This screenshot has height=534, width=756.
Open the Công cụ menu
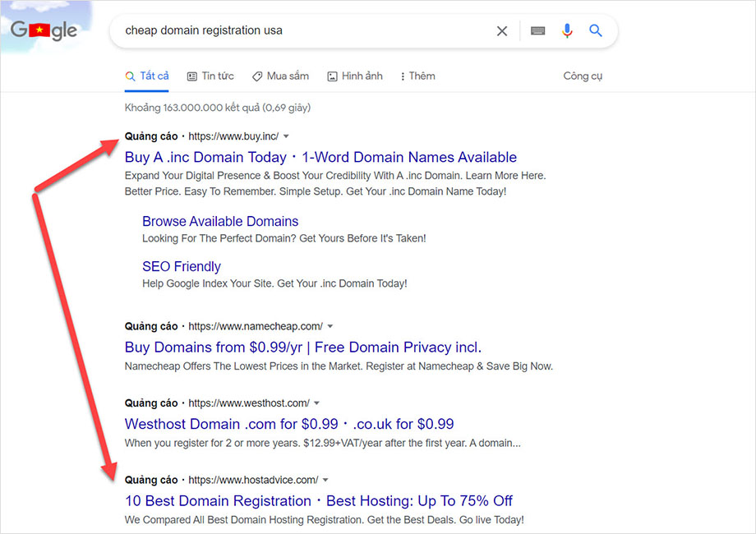pos(583,76)
